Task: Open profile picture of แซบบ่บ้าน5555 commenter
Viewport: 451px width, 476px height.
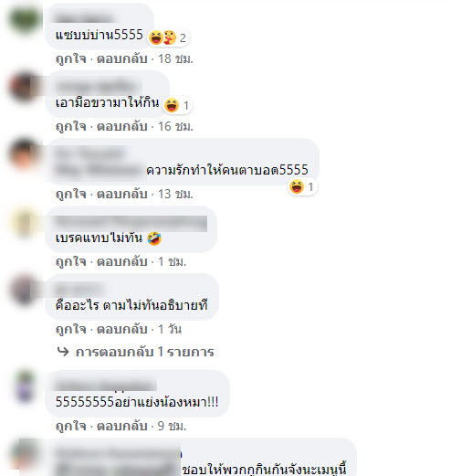Action: (25, 19)
